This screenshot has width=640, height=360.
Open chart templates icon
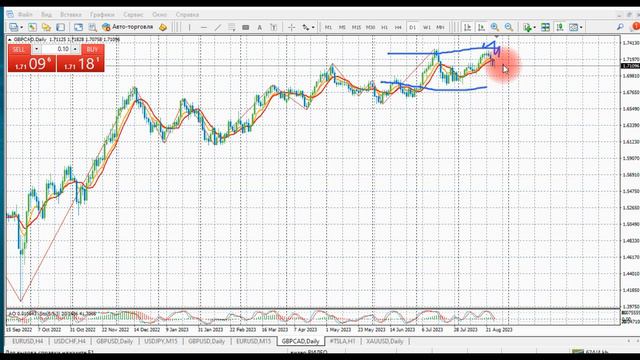click(573, 27)
